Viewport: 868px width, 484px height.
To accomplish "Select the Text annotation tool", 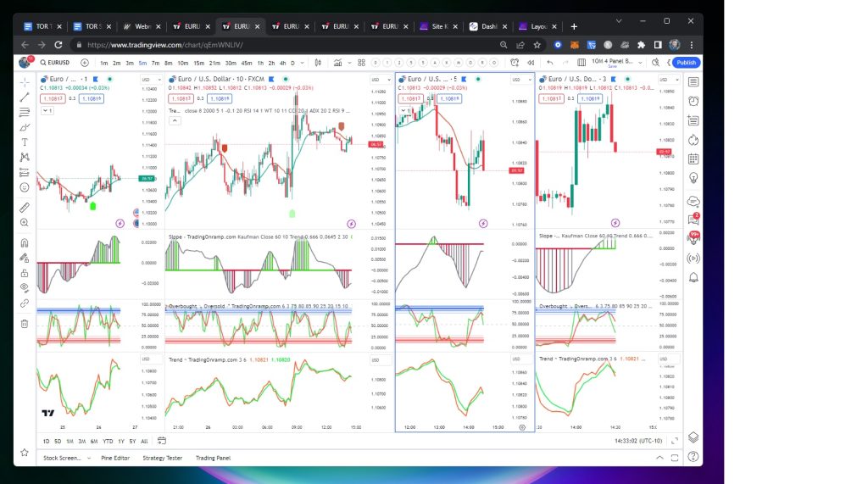I will click(24, 142).
